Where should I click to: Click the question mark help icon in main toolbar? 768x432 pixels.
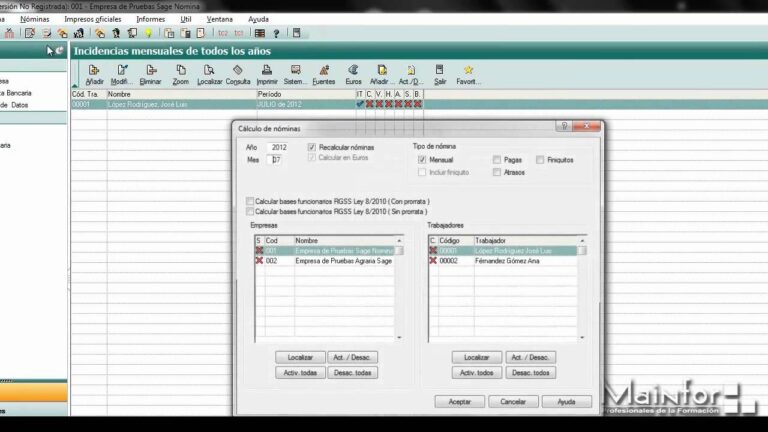(x=276, y=33)
